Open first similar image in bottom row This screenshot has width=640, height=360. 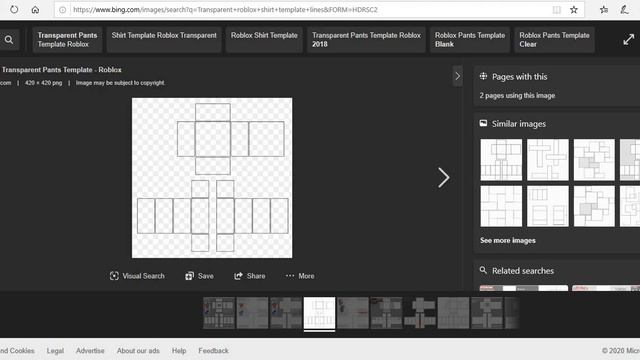pos(501,206)
